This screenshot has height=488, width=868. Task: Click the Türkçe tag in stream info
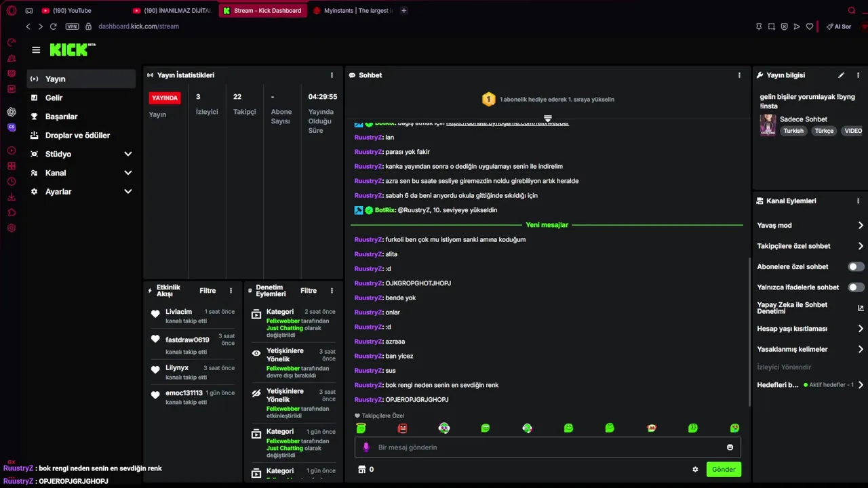tap(824, 131)
